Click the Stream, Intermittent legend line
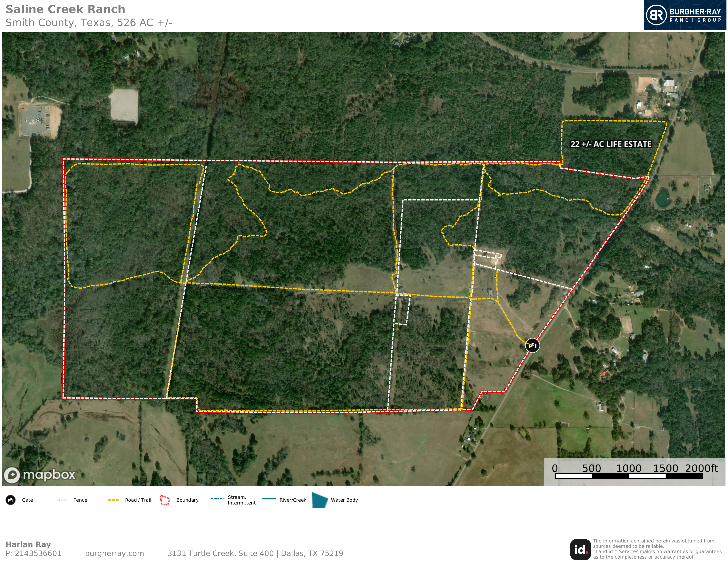The width and height of the screenshot is (728, 563). pyautogui.click(x=217, y=499)
